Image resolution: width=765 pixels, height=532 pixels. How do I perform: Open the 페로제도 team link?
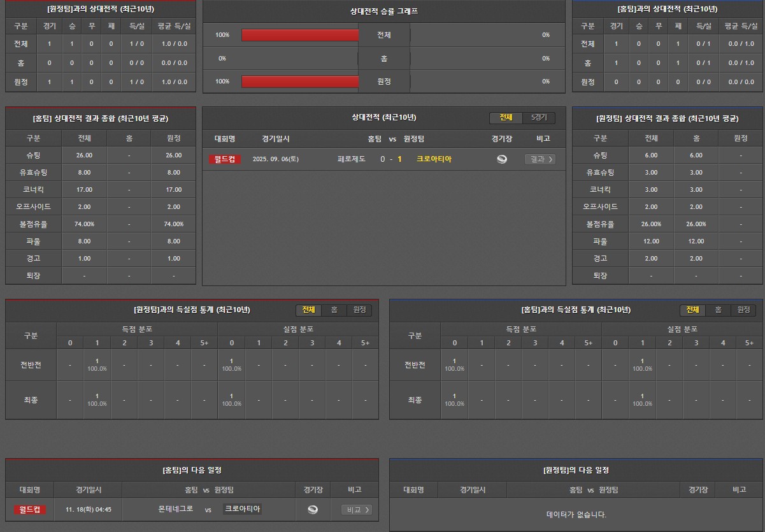[x=352, y=159]
